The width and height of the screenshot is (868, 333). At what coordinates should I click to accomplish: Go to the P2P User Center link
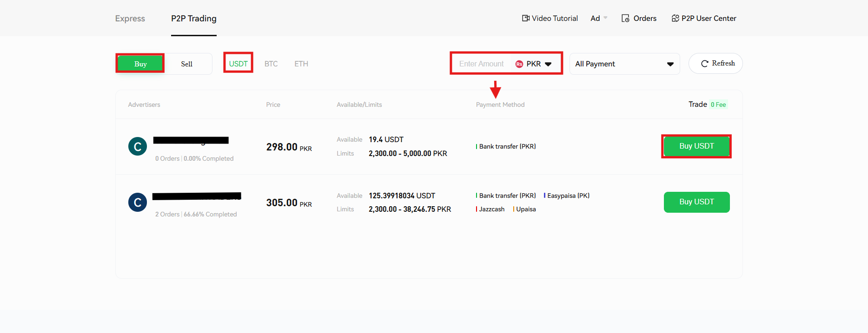click(709, 19)
